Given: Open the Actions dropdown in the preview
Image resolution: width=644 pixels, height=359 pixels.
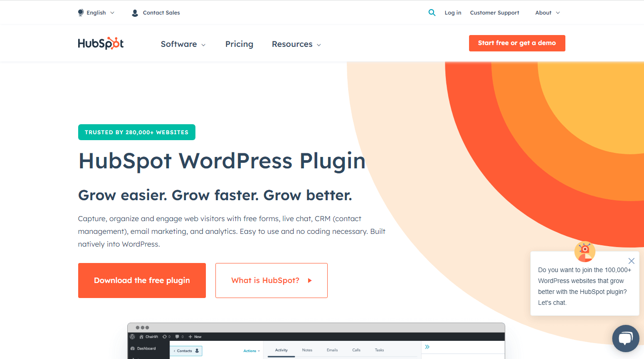Looking at the screenshot, I should tap(251, 351).
